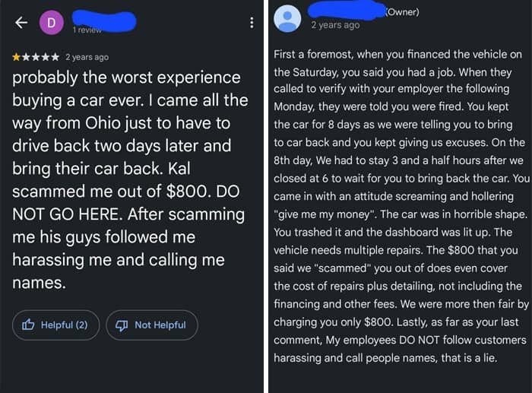Open the reviewer's "1 review" link
The image size is (532, 393).
(x=87, y=30)
